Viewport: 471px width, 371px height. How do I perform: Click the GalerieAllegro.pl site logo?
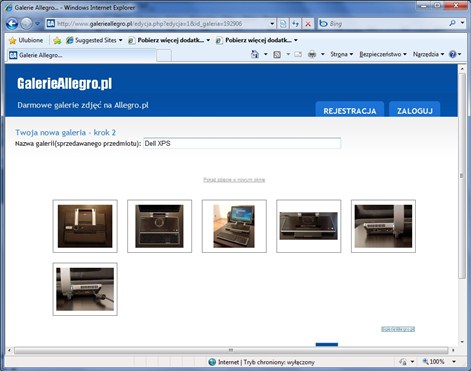tap(65, 83)
